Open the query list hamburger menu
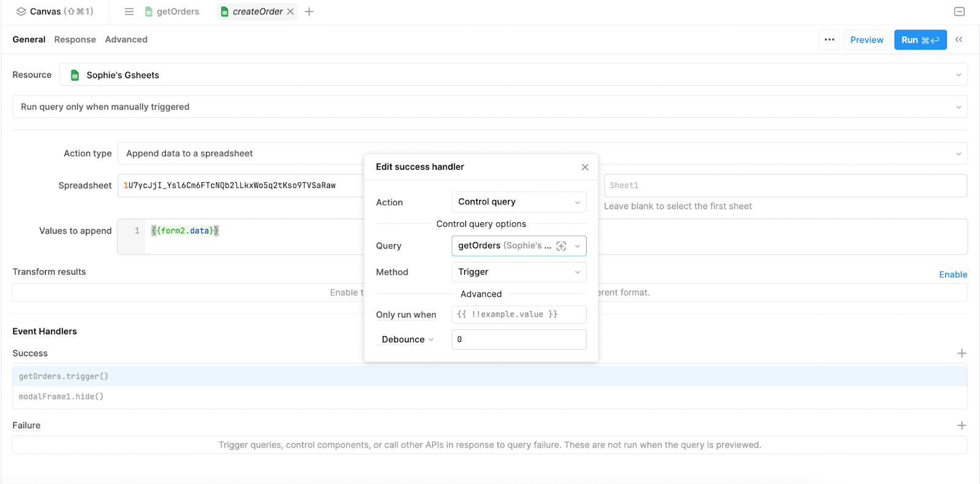The width and height of the screenshot is (980, 484). click(129, 12)
